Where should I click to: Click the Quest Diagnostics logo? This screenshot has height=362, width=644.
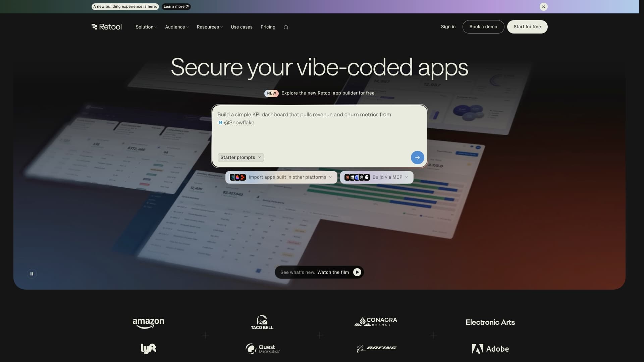(x=262, y=349)
